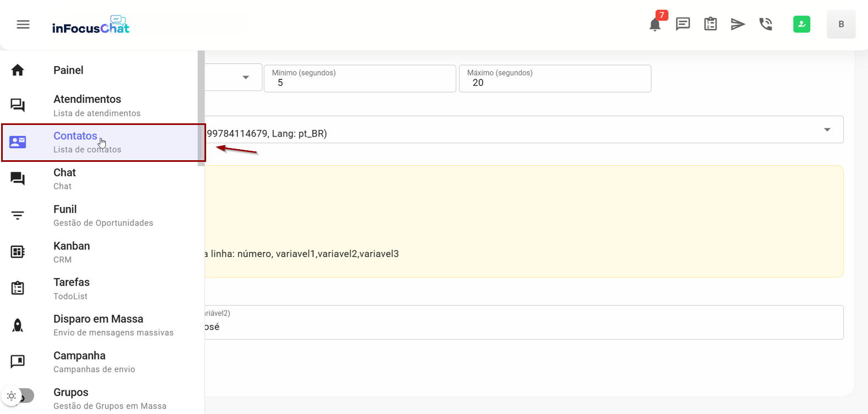
Task: Click the green user status icon
Action: pos(801,24)
